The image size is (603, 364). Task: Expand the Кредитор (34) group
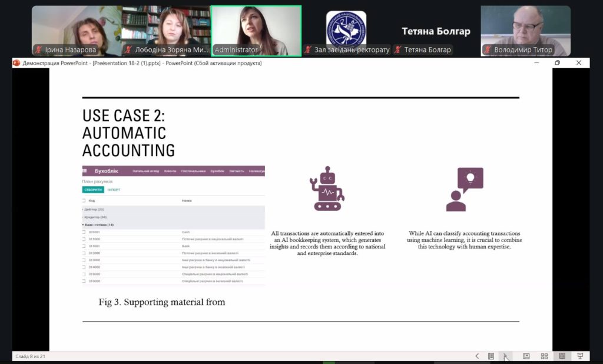click(x=94, y=217)
